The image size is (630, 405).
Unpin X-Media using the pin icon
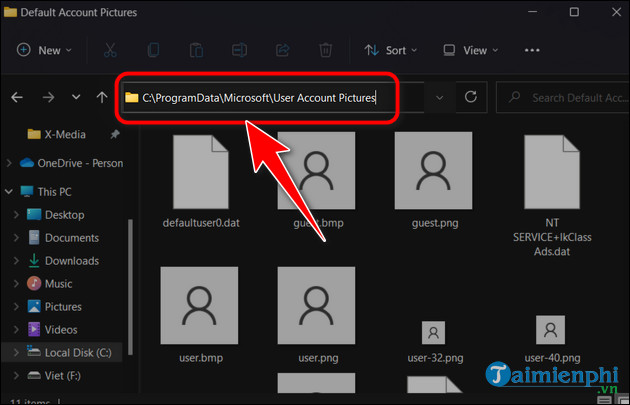(115, 134)
